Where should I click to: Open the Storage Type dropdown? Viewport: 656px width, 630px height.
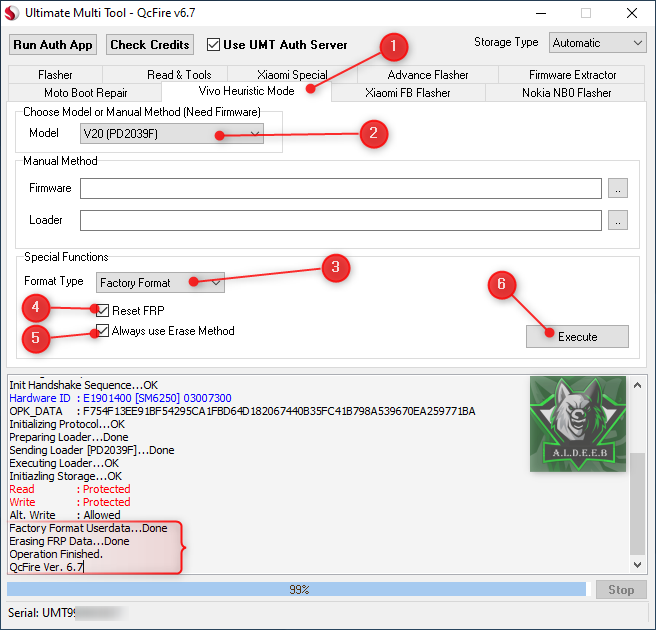coord(597,43)
